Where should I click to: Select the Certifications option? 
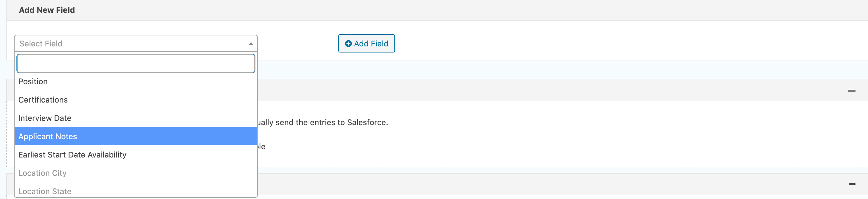click(43, 100)
